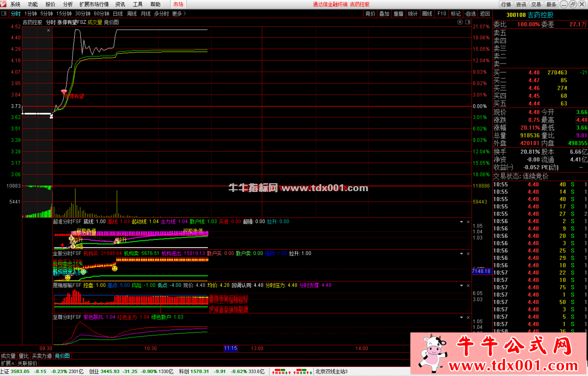Close the 金股分时FSF indicator panel
588x376 pixels.
(468, 254)
